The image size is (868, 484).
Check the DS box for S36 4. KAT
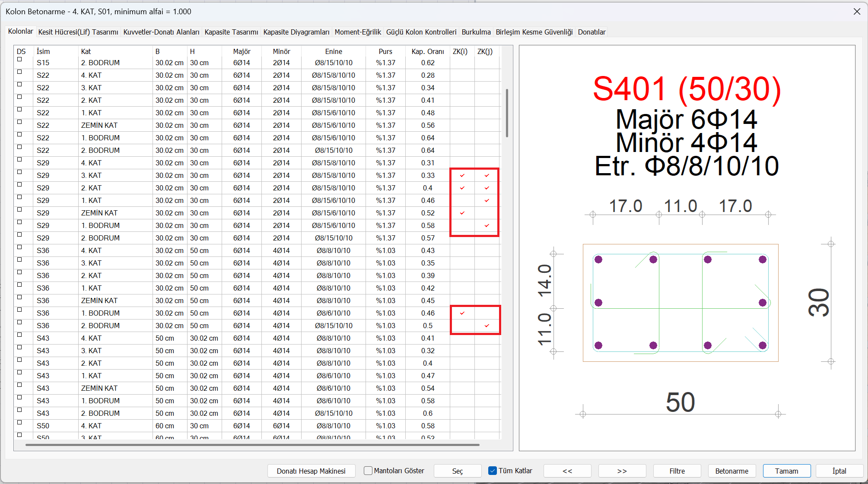pos(19,247)
